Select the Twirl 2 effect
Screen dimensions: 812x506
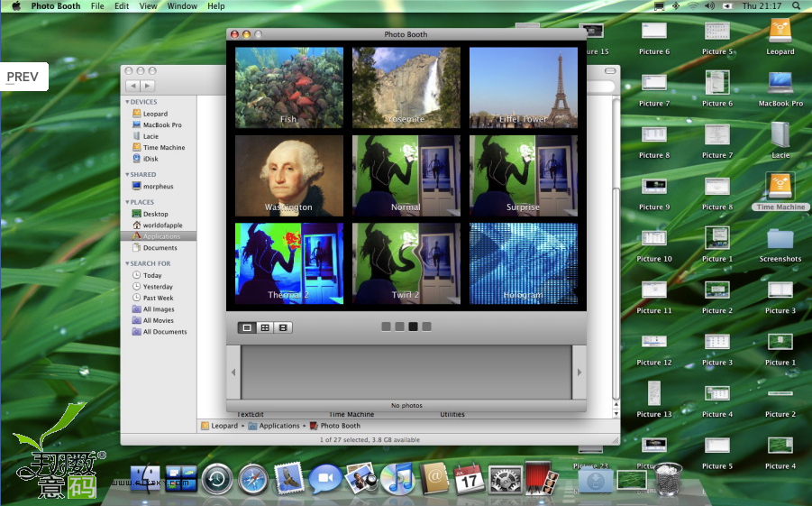[x=406, y=263]
